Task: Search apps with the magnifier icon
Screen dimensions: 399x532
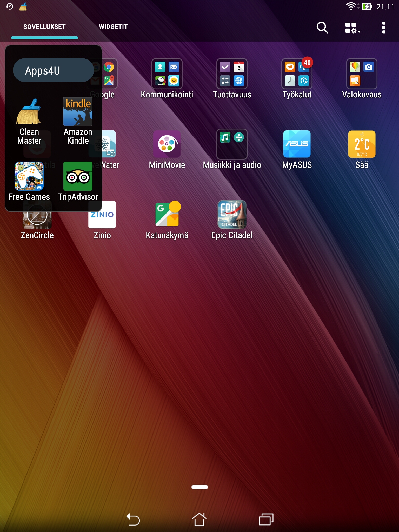Action: [x=322, y=28]
